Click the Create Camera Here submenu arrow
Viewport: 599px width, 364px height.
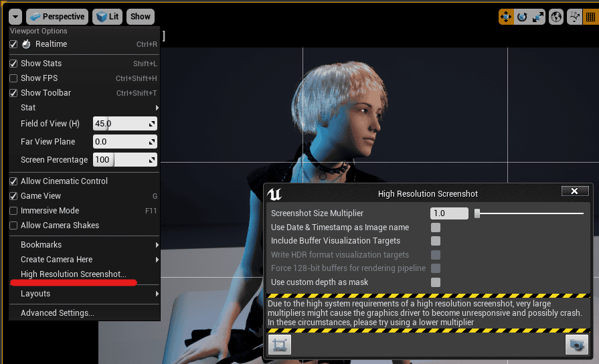click(x=157, y=260)
